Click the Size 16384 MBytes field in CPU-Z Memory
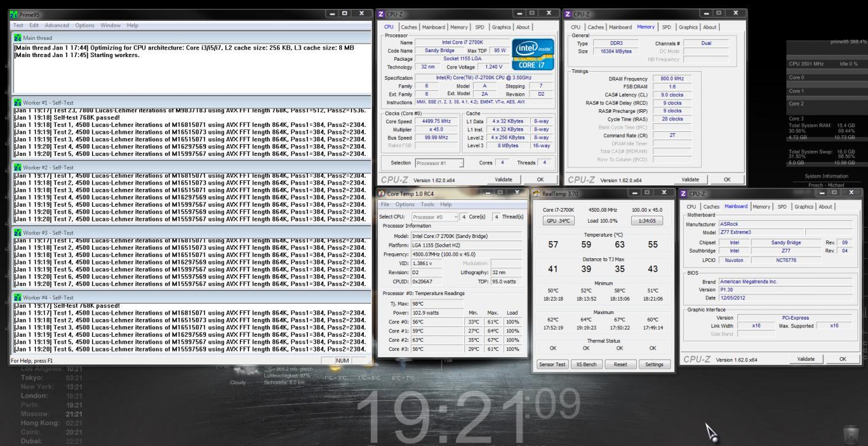Viewport: 868px width, 446px height. [x=616, y=52]
